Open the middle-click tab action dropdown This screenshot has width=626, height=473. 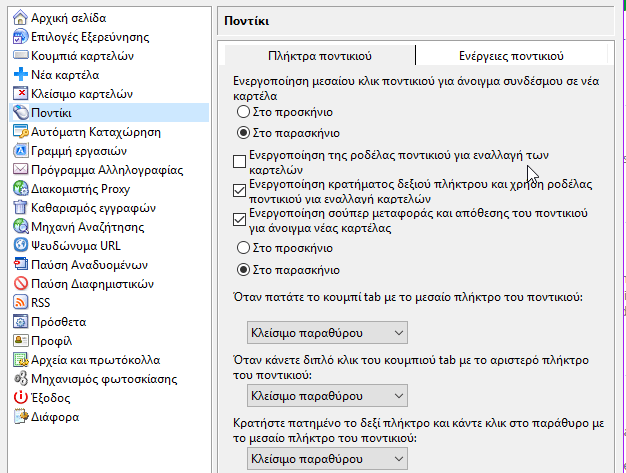tap(327, 332)
